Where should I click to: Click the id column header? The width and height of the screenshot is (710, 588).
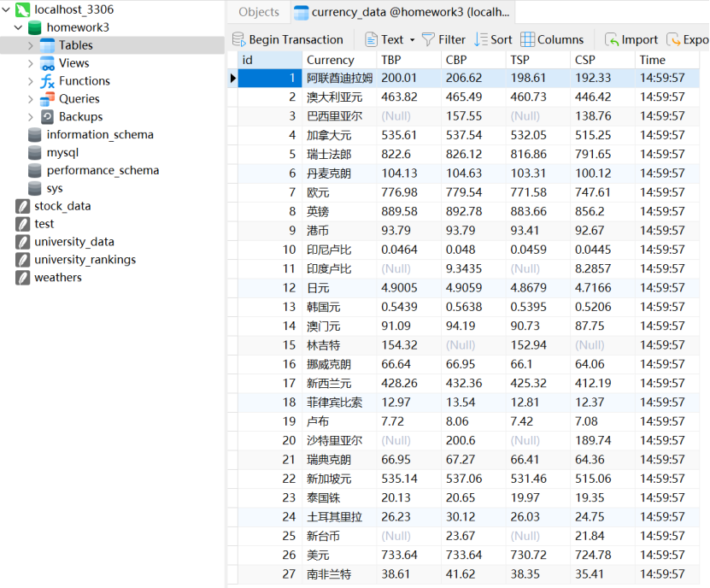point(270,60)
